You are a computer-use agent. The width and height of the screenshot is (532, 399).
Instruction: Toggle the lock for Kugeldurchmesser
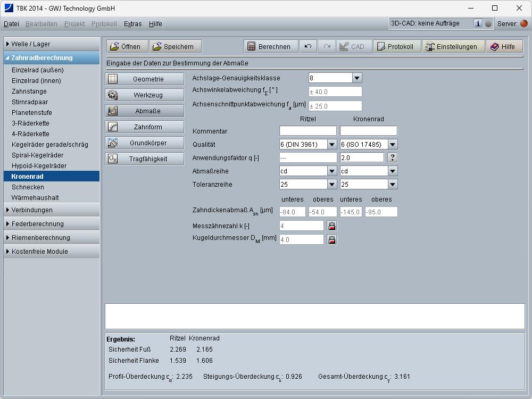(332, 239)
